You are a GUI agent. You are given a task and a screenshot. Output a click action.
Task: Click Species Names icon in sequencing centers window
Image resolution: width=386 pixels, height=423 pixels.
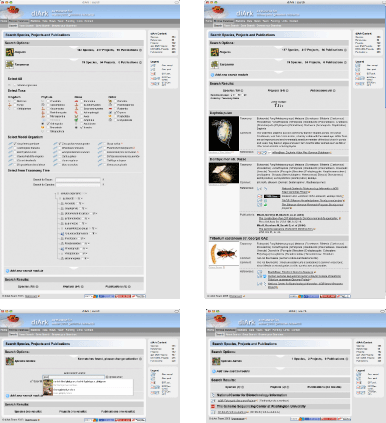[216, 361]
